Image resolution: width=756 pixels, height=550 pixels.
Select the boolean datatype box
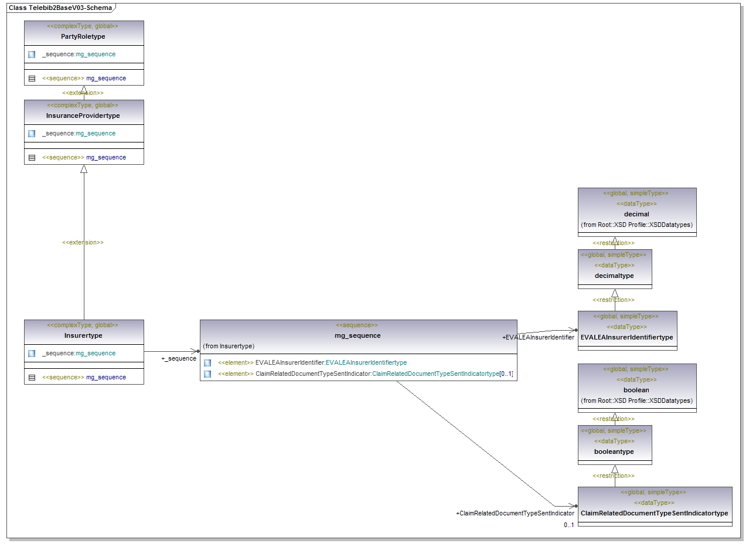tap(636, 390)
